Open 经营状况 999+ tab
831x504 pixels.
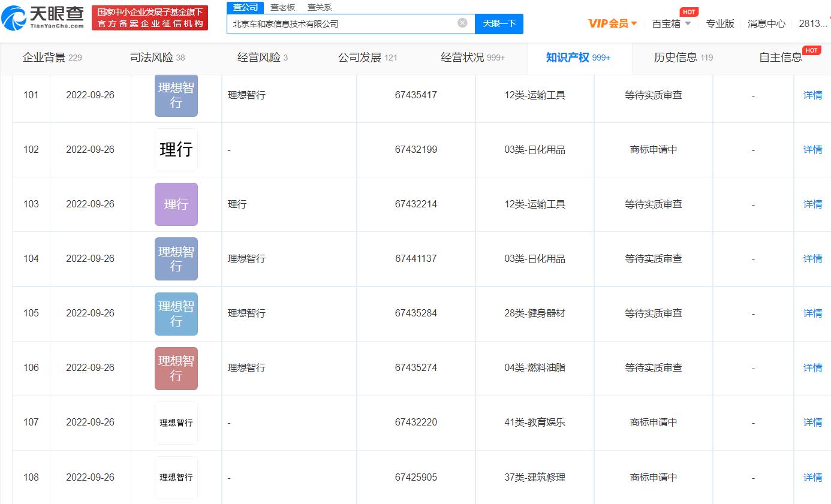473,58
